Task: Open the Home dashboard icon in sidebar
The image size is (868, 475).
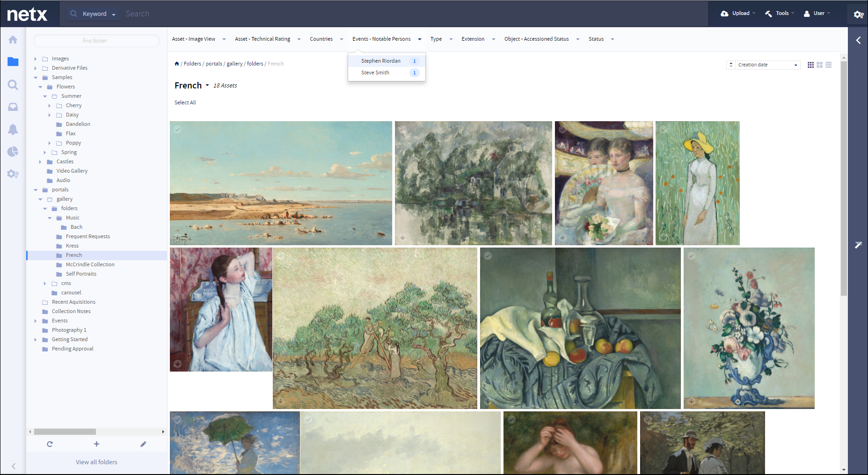Action: (13, 40)
